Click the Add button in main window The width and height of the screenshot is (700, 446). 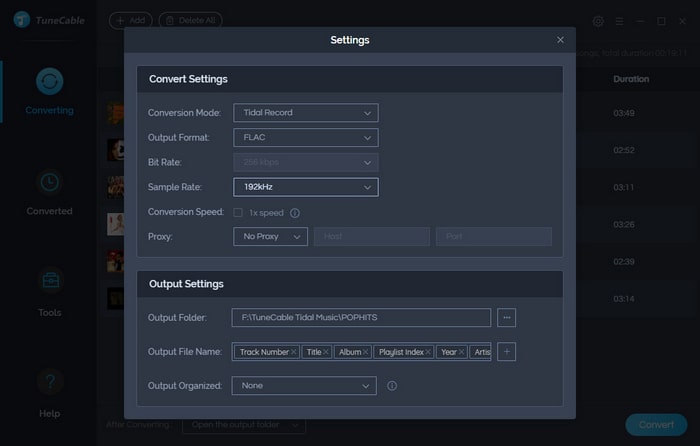[131, 21]
